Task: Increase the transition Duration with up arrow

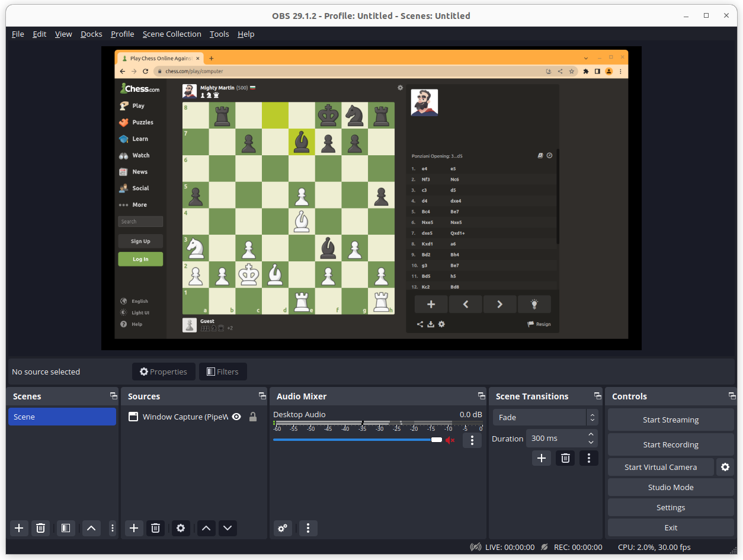Action: click(591, 435)
